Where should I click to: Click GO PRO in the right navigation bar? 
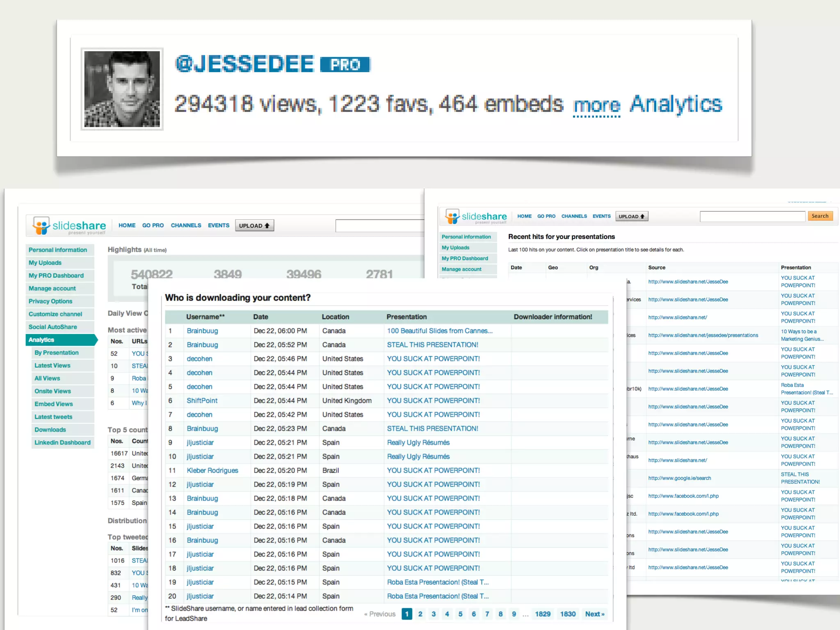(x=546, y=216)
